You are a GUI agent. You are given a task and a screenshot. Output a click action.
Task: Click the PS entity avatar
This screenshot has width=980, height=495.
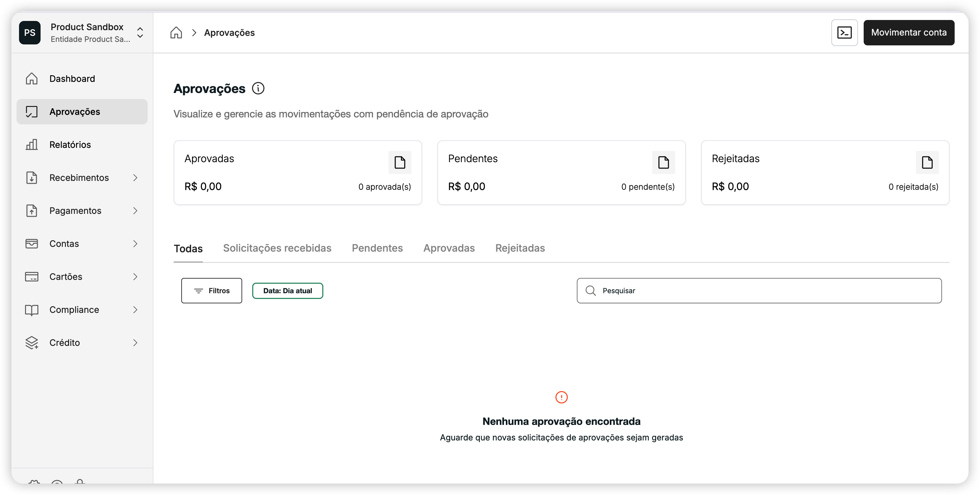pyautogui.click(x=30, y=33)
